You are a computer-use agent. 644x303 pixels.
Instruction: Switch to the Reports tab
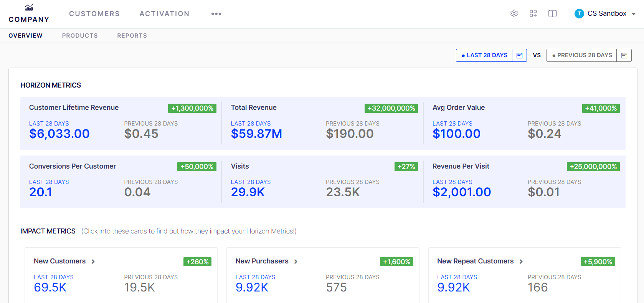[132, 36]
